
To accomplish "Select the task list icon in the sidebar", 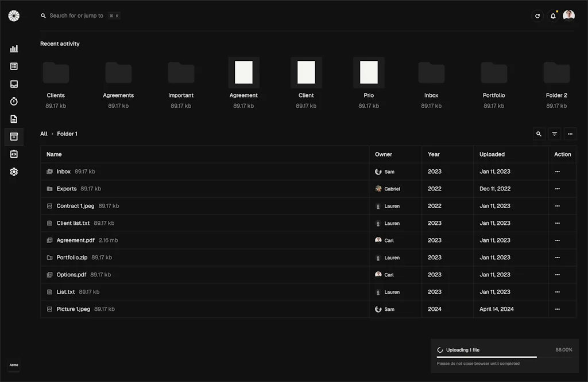I will tap(14, 66).
